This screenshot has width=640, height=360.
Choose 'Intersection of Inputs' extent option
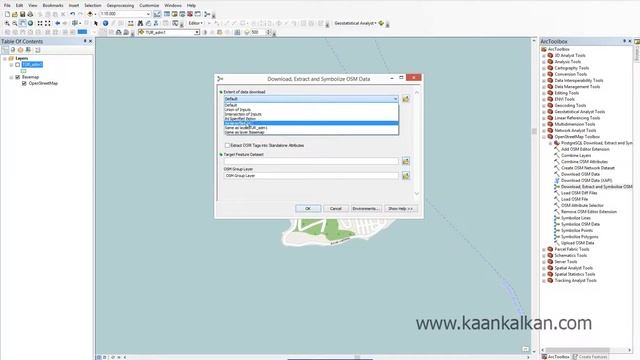311,114
